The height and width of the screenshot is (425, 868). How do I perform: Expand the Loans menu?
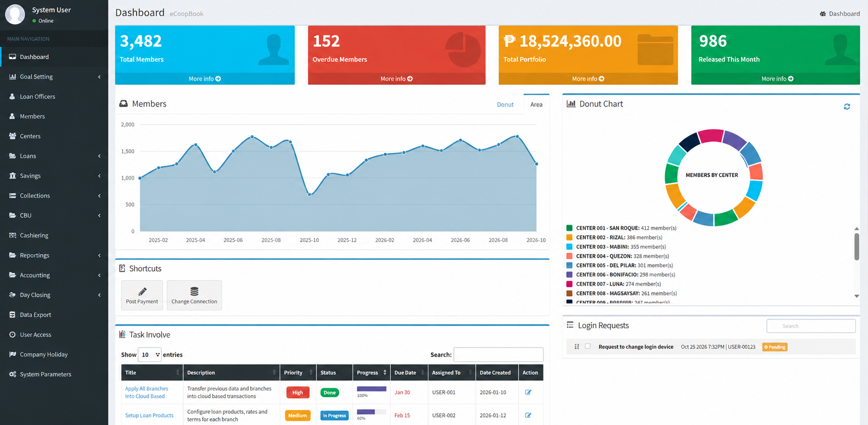54,156
